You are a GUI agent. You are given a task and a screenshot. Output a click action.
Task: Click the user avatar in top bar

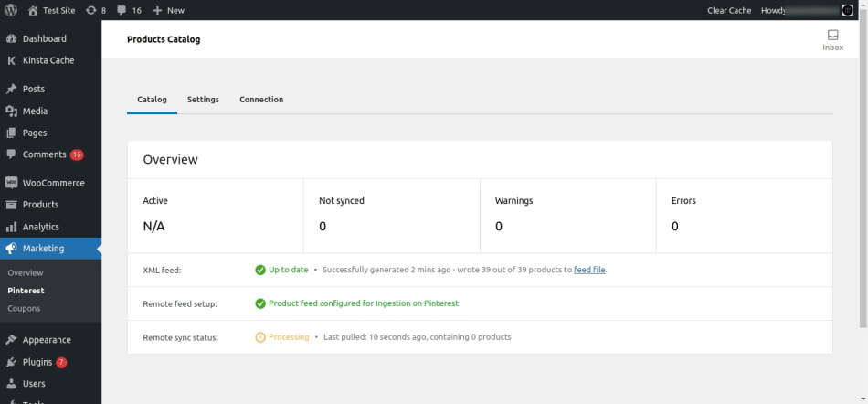tap(847, 10)
